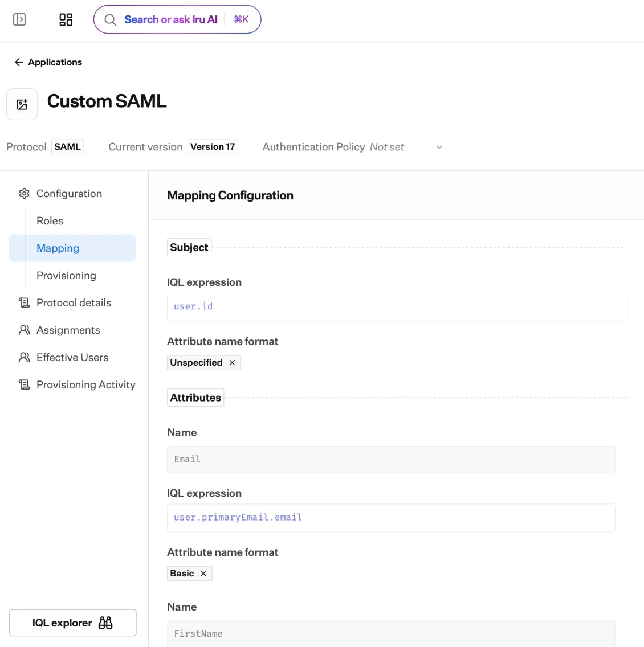
Task: Click the ⌘K shortcut hint
Action: point(241,19)
